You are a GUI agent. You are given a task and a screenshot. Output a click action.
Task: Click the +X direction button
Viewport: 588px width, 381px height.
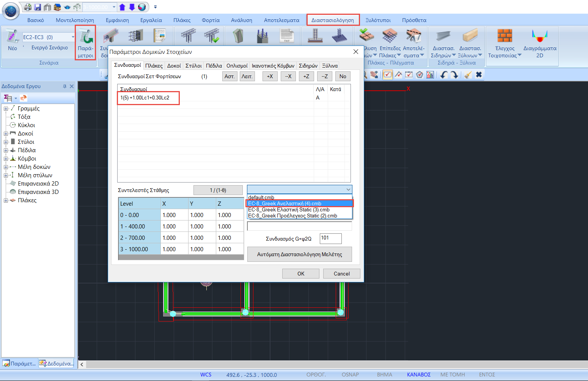tap(270, 76)
